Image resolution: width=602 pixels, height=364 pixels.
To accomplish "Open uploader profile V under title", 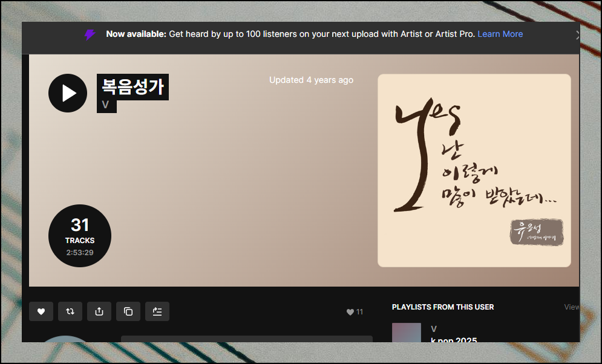I will pyautogui.click(x=106, y=105).
